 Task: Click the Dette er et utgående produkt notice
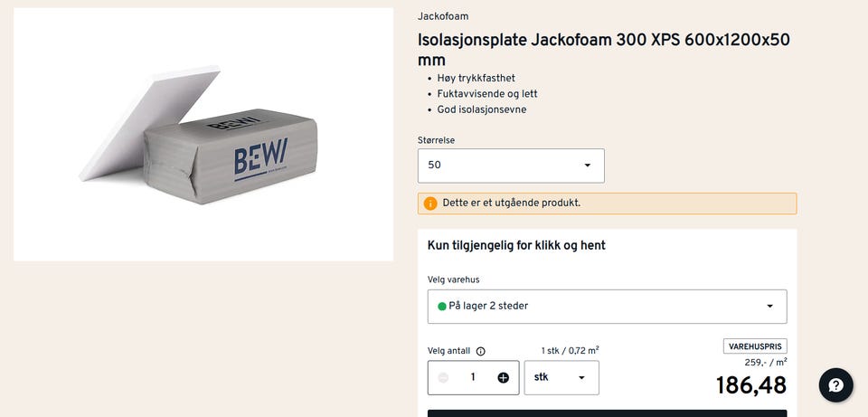tap(608, 204)
